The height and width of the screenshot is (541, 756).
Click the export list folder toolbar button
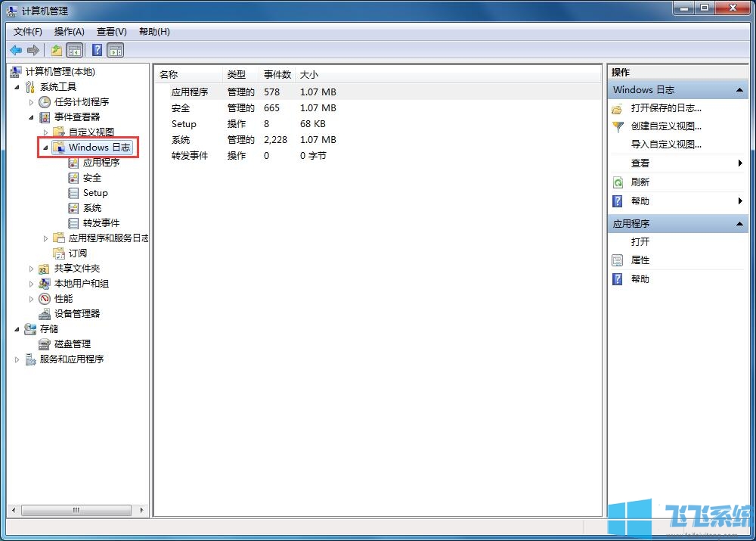pos(56,50)
